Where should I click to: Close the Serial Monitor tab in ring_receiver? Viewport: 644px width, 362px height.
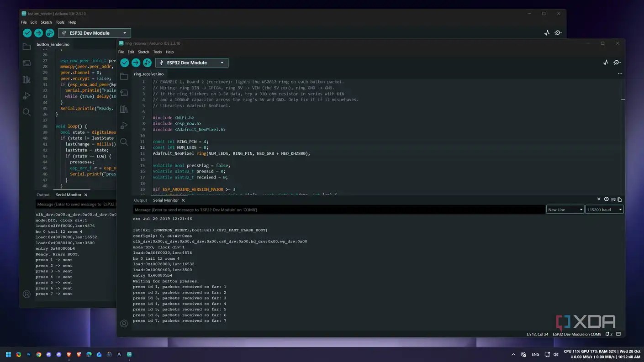pyautogui.click(x=183, y=200)
